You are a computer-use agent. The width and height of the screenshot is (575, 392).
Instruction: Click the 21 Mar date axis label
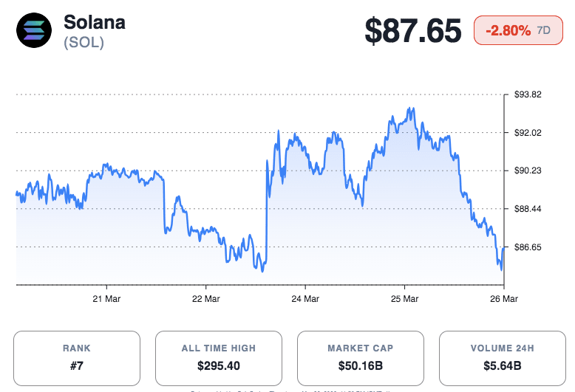106,299
